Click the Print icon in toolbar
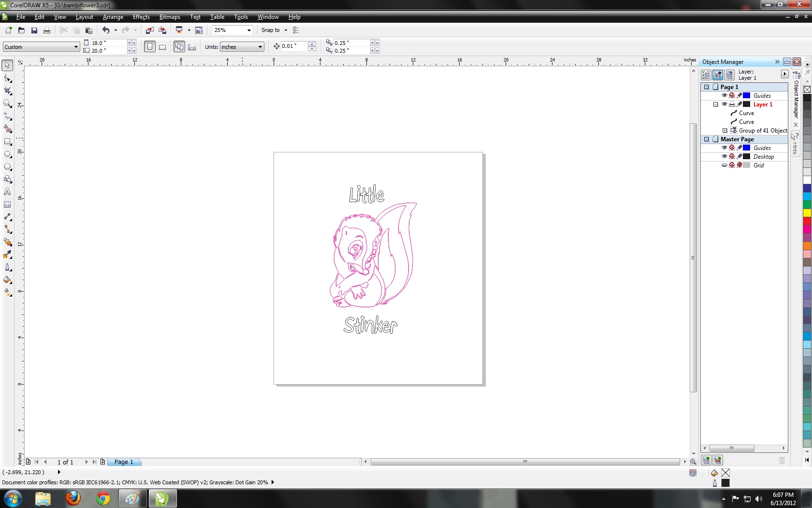Viewport: 812px width, 508px height. 47,30
